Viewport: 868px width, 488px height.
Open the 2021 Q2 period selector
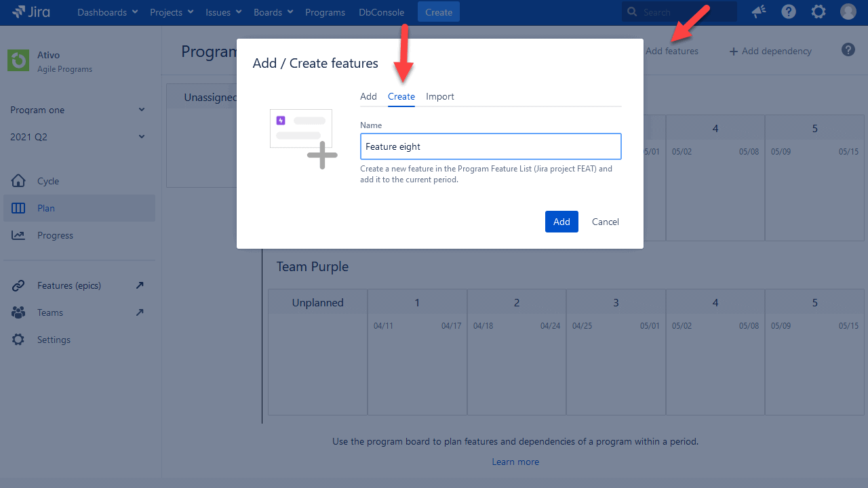pyautogui.click(x=141, y=136)
